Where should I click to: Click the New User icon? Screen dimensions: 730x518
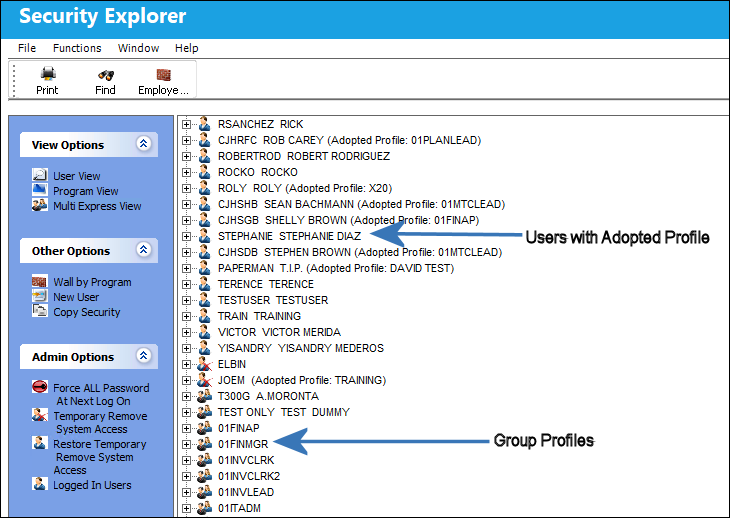pos(40,296)
